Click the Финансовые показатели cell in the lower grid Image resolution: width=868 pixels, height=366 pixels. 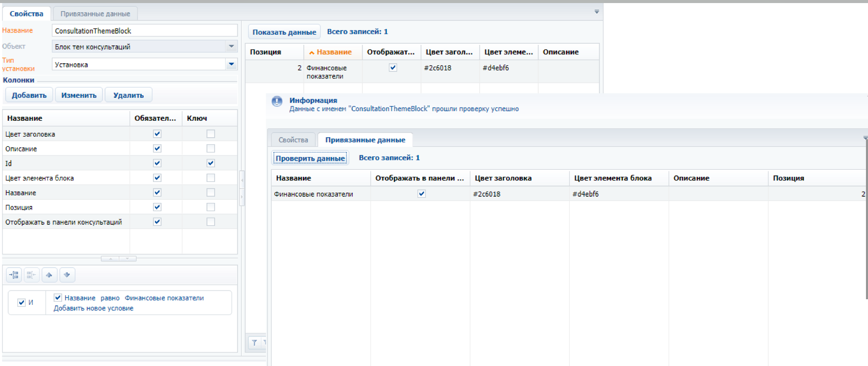[321, 194]
